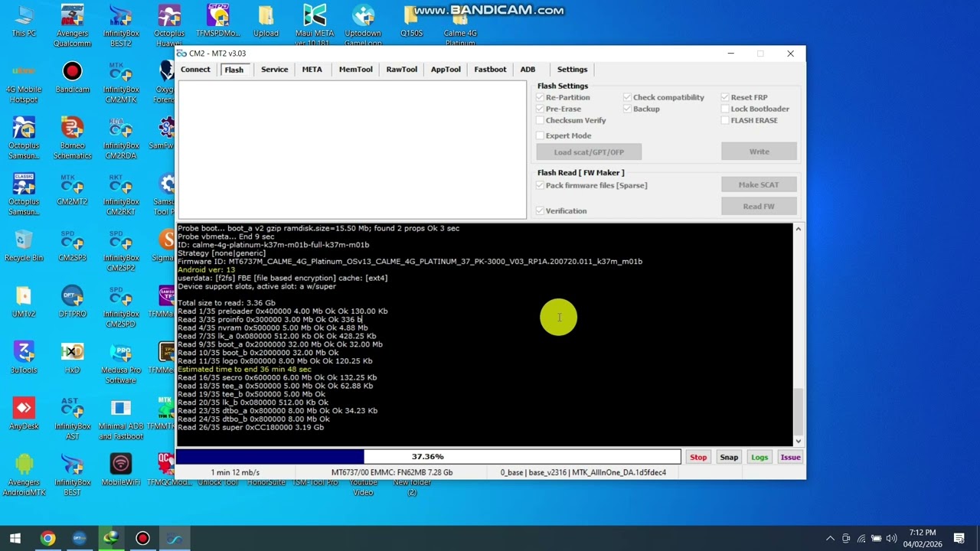Click the log scrollbar down arrow
980x551 pixels.
coord(799,441)
